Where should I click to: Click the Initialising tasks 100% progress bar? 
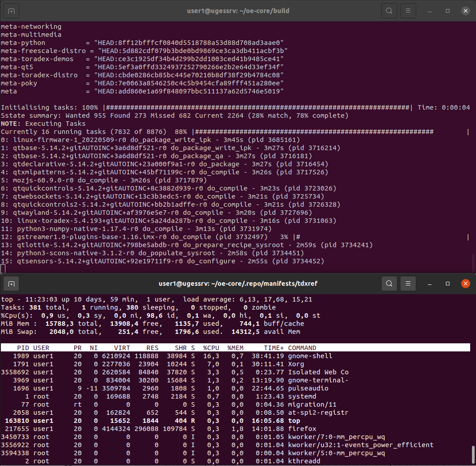coord(258,107)
